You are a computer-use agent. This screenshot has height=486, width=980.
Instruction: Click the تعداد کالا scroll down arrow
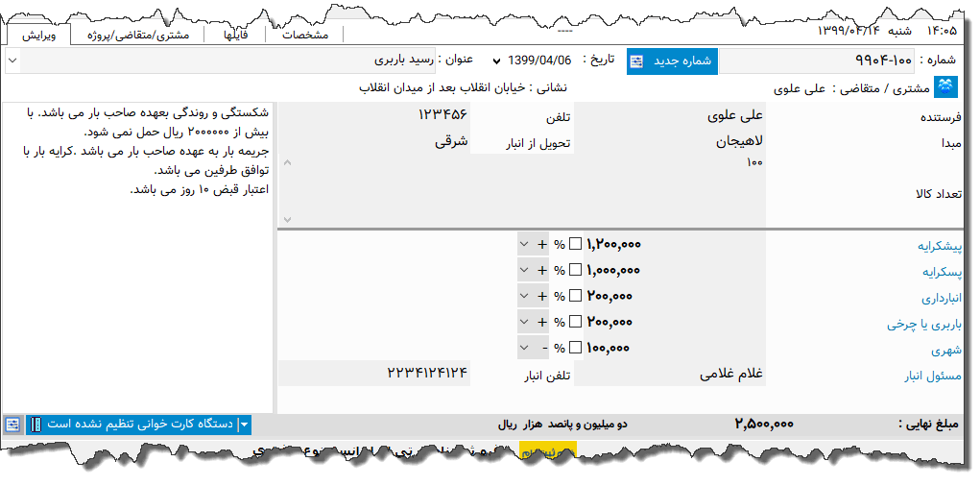287,220
